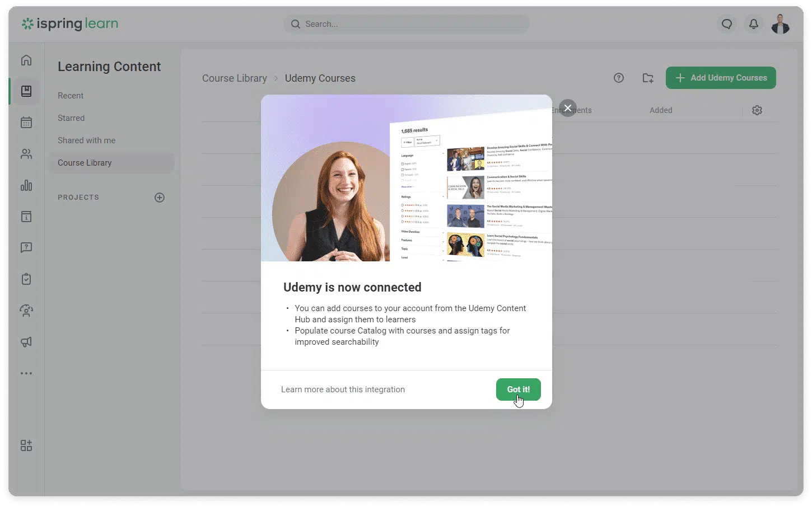This screenshot has width=812, height=507.
Task: Select the Learning Content book icon
Action: coord(26,91)
